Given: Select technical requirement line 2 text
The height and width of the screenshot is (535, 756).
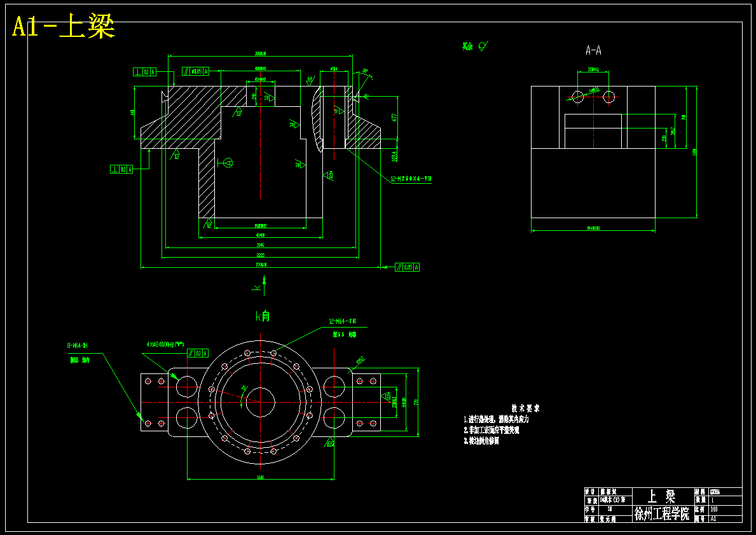Looking at the screenshot, I should click(x=491, y=430).
